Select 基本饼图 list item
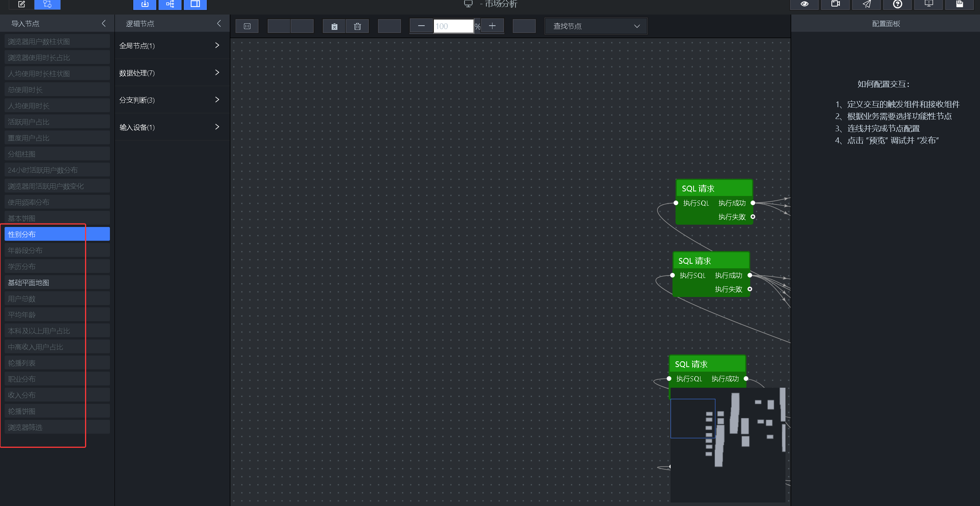Viewport: 980px width, 506px height. 57,218
